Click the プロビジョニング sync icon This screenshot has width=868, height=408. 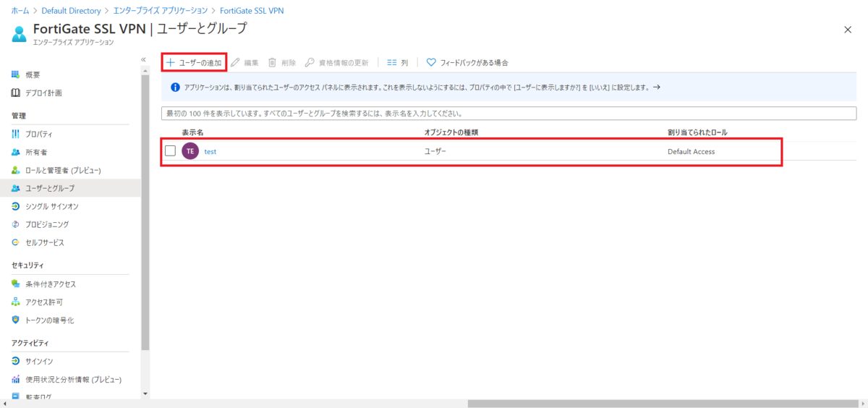pos(16,224)
